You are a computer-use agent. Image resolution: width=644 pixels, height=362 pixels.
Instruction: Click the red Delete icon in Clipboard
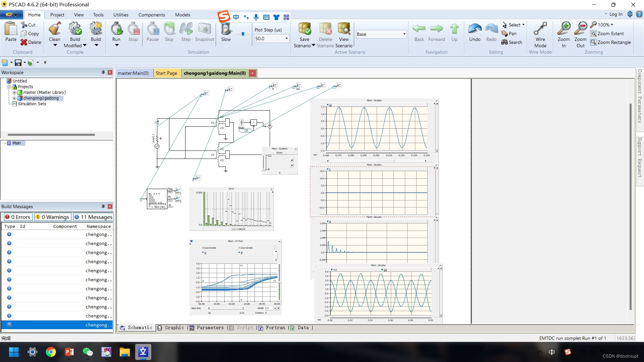click(24, 42)
